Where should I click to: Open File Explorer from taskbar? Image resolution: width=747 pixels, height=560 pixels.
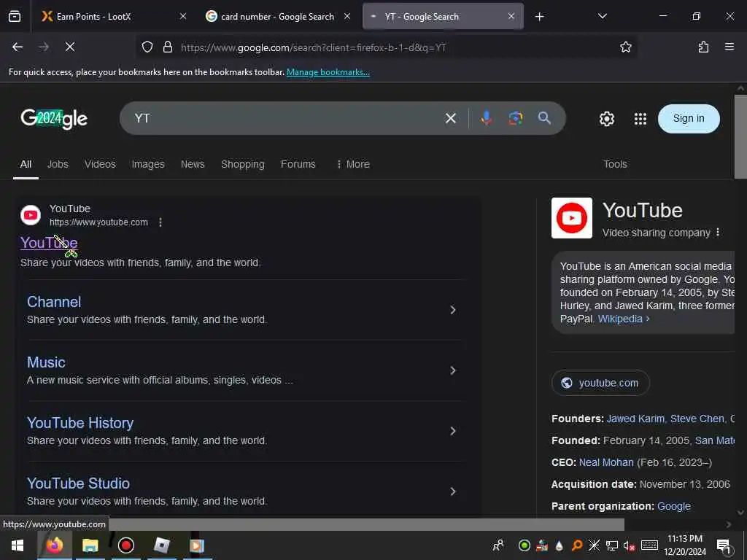(90, 545)
